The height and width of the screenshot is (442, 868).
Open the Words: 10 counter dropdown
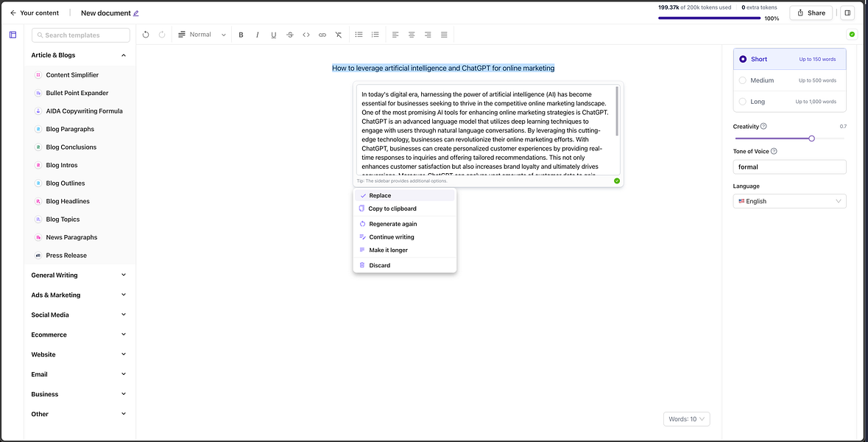point(686,419)
